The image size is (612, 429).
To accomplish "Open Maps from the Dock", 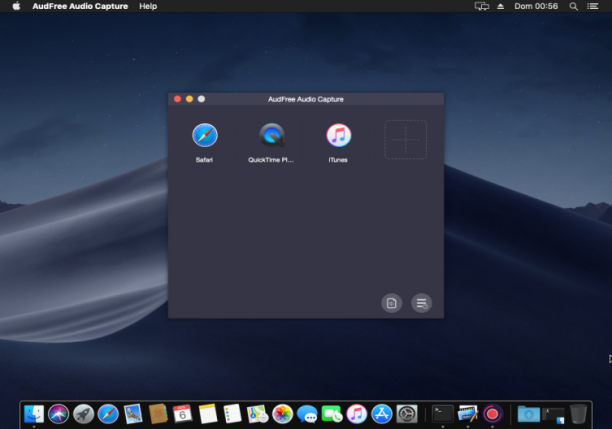I will point(257,414).
